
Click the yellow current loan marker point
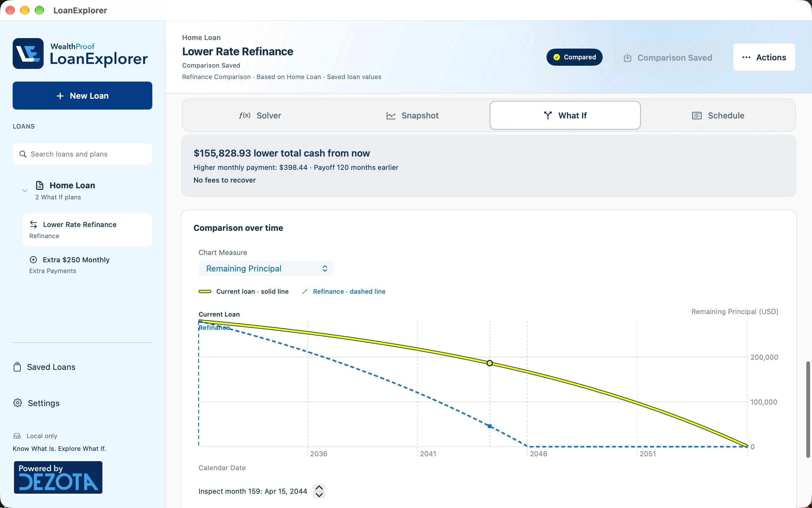[489, 363]
